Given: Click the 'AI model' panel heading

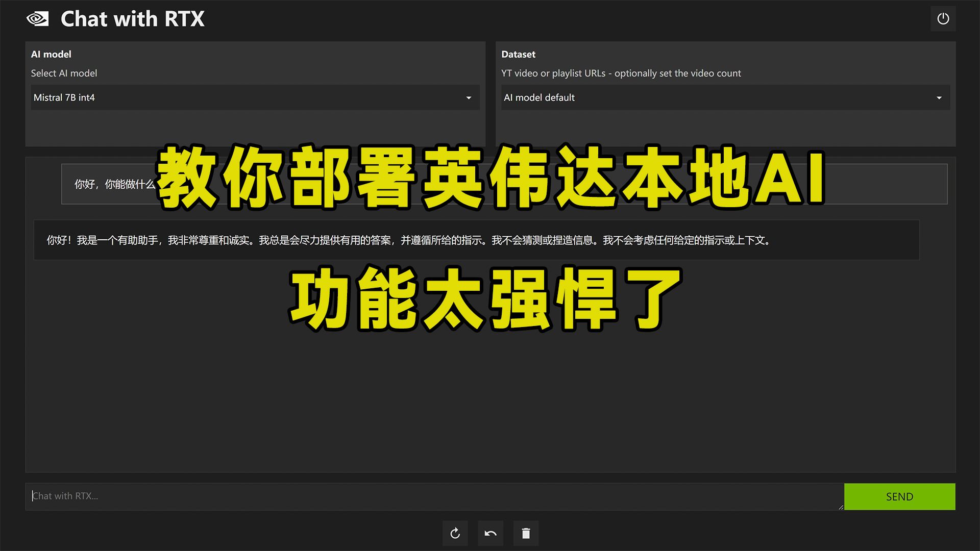Looking at the screenshot, I should (x=51, y=54).
